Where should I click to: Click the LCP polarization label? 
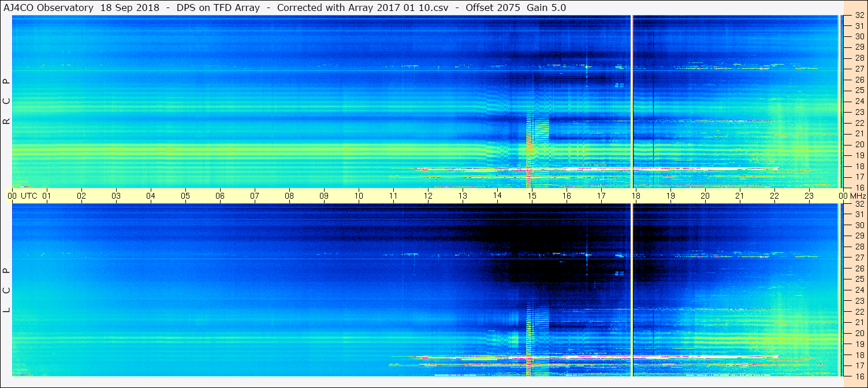coord(7,290)
